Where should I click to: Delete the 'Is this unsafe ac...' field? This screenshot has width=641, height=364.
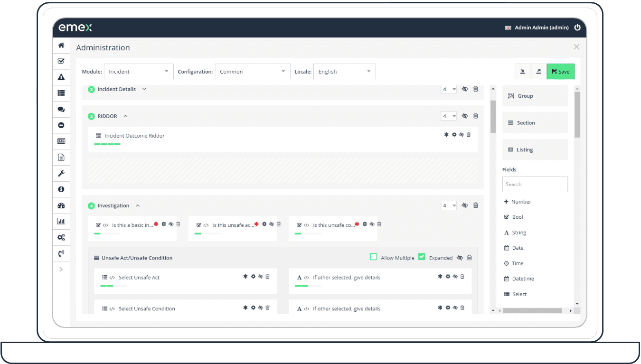[x=279, y=224]
